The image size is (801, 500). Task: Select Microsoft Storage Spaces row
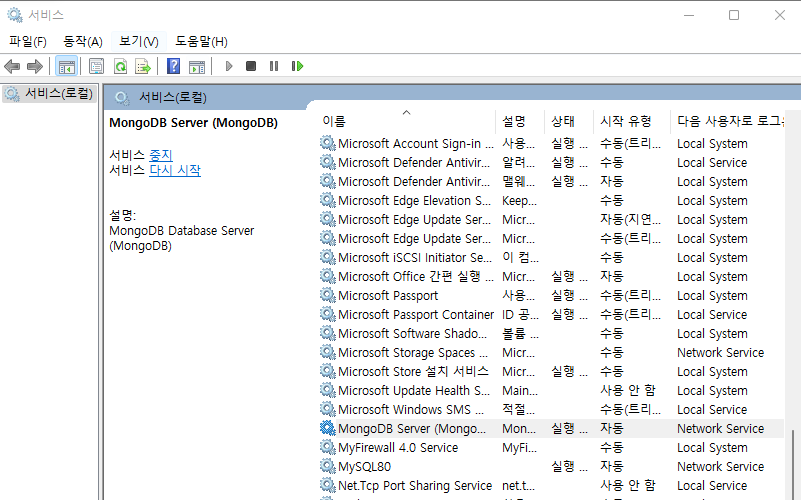(x=551, y=352)
